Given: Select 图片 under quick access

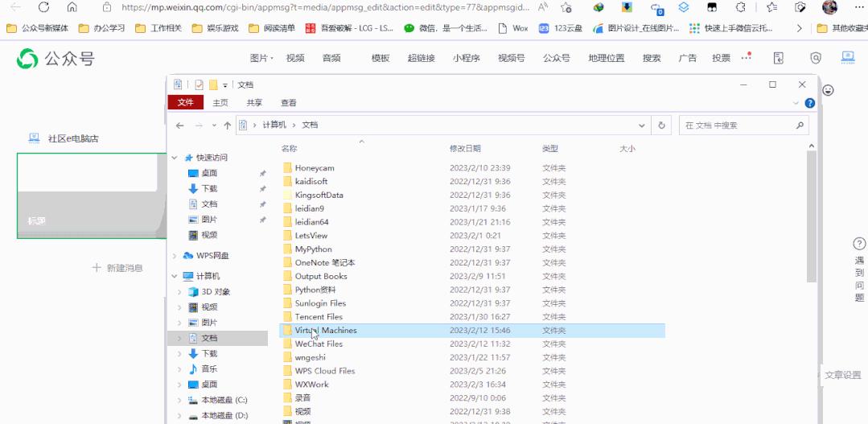Looking at the screenshot, I should tap(209, 219).
